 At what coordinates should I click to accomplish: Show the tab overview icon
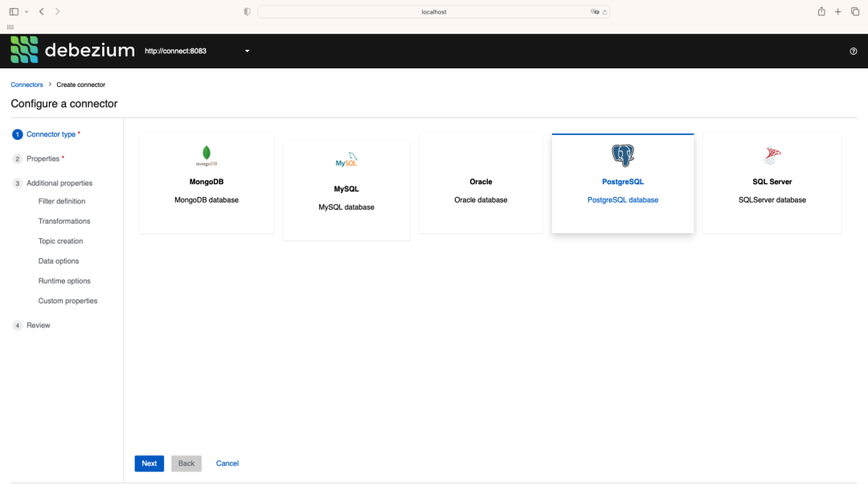tap(855, 11)
